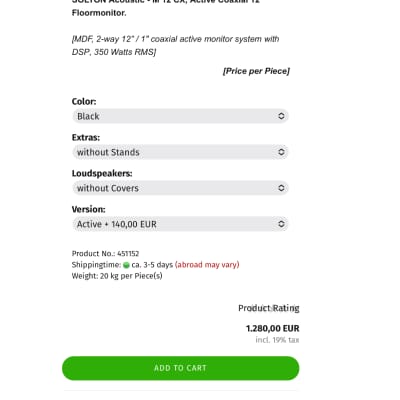
Task: Click the up-down arrows on the Extras selector
Action: tap(281, 152)
